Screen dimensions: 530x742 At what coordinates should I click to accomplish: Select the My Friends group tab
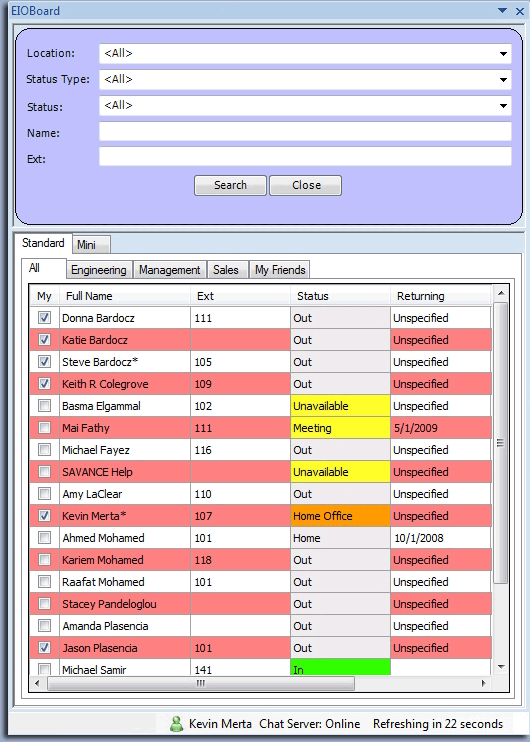280,270
